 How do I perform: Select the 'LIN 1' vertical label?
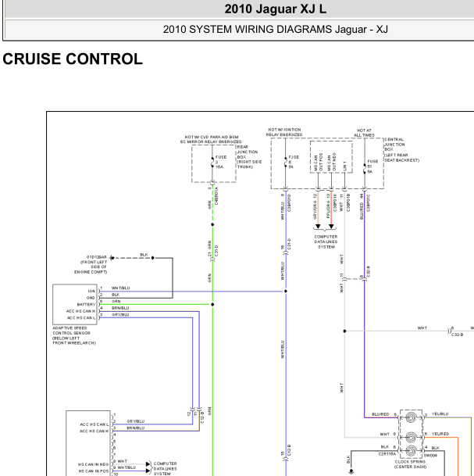point(344,166)
